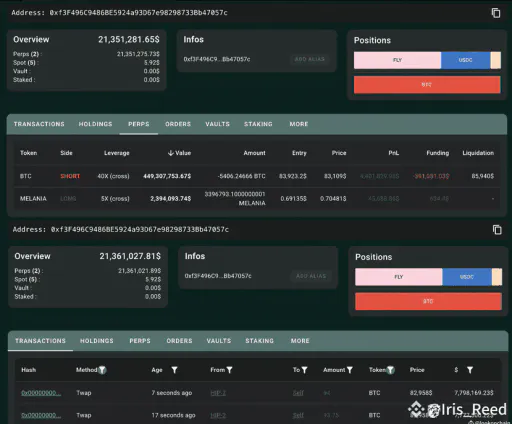
Task: Click the Funding column header
Action: click(x=438, y=153)
